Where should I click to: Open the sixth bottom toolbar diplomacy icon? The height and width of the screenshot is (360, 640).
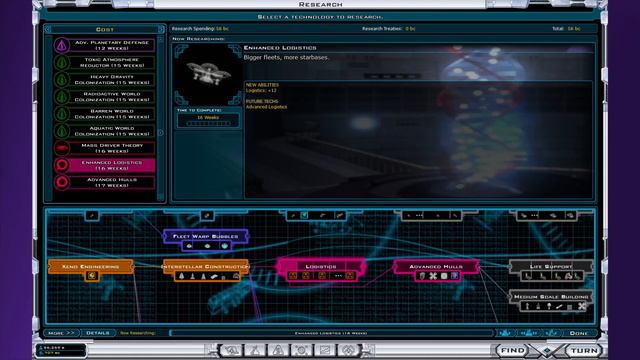(348, 350)
